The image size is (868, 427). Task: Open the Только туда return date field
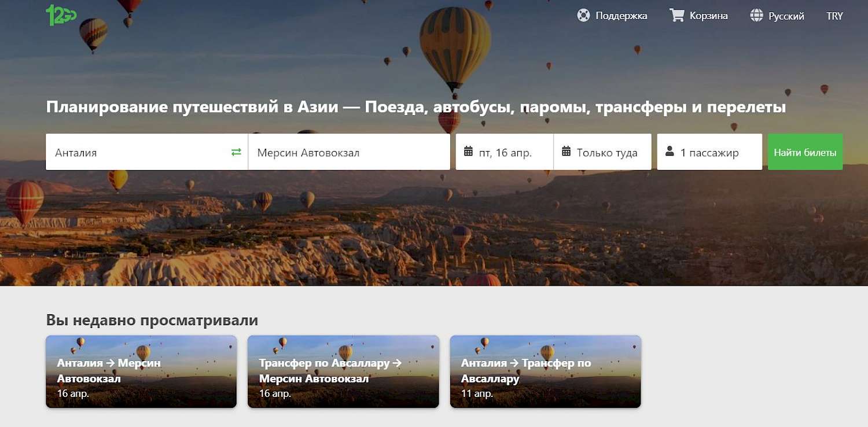click(x=602, y=152)
